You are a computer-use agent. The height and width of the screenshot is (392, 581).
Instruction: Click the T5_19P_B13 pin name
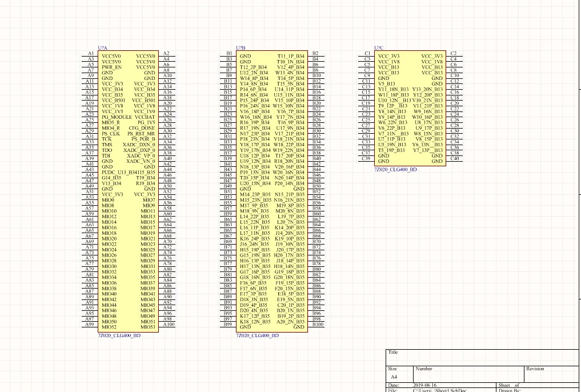(x=391, y=150)
